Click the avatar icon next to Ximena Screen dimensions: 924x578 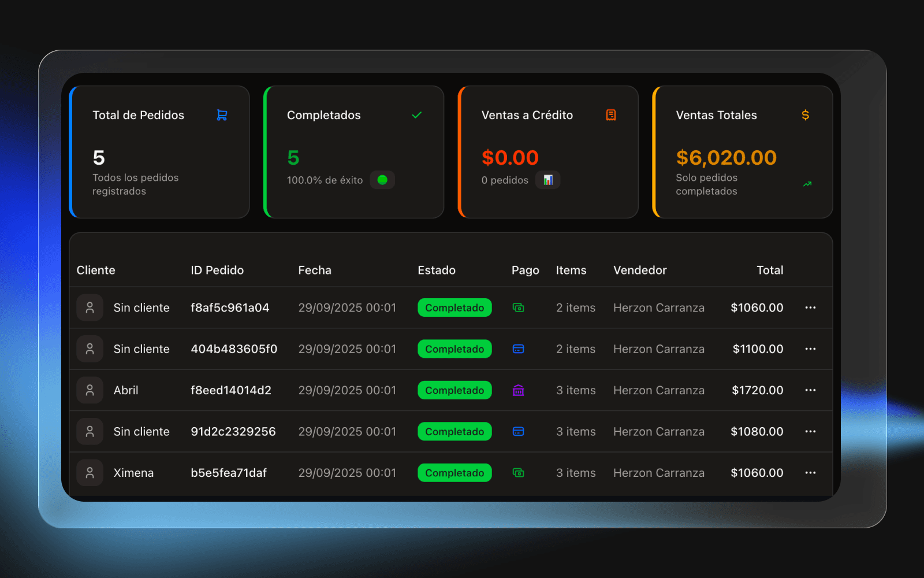[x=90, y=473]
